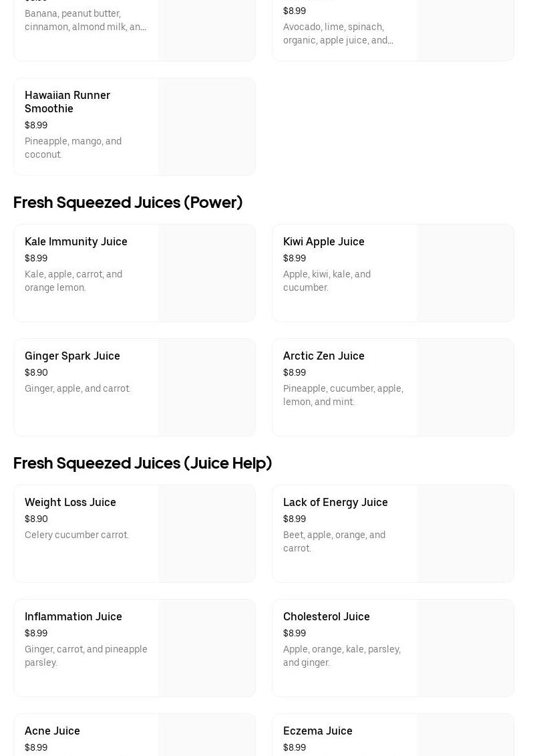Viewport: 537px width, 756px height.
Task: Open the Lack of Energy Juice title
Action: 335,502
